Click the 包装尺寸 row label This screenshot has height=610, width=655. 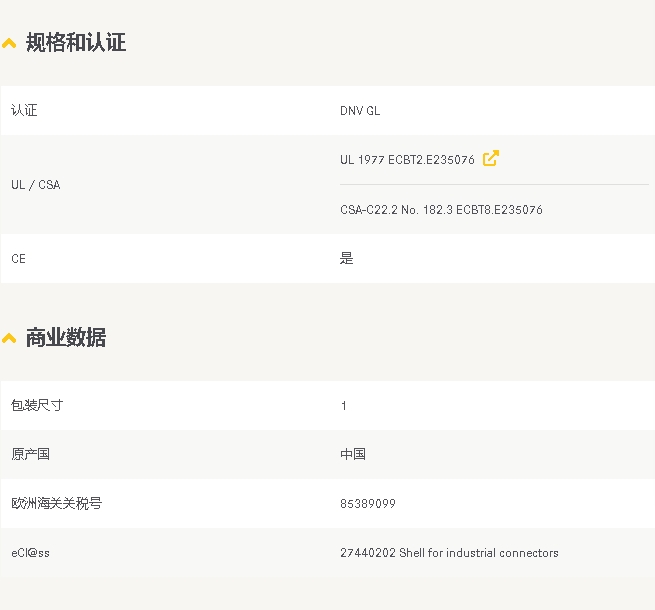tap(37, 405)
